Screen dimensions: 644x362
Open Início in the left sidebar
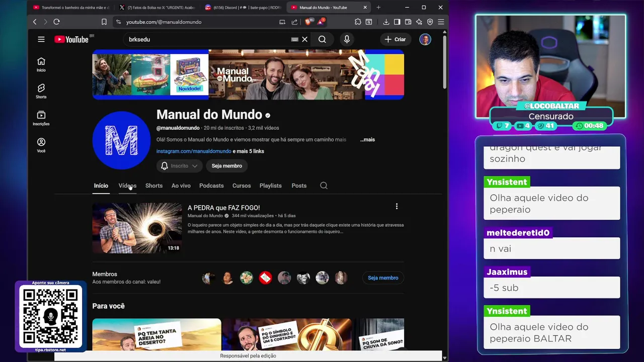(41, 64)
